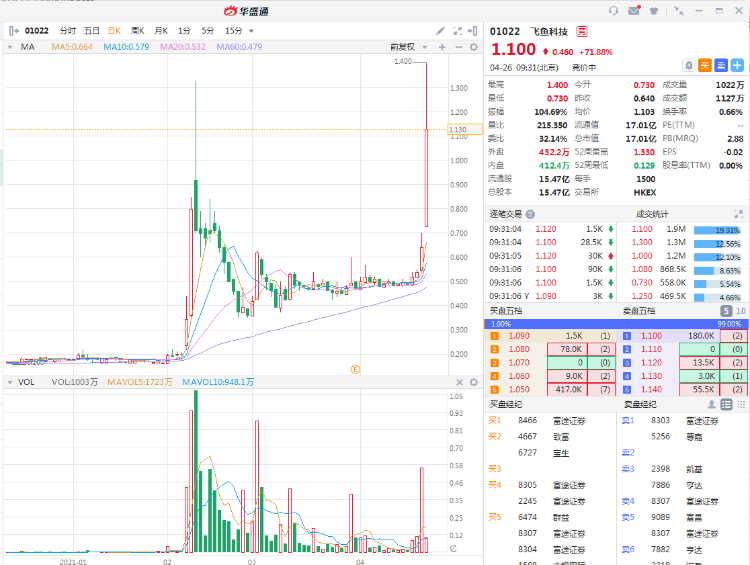Open help for 逐笔交易 question icon
Viewport: 750px width, 565px height.
pyautogui.click(x=530, y=214)
